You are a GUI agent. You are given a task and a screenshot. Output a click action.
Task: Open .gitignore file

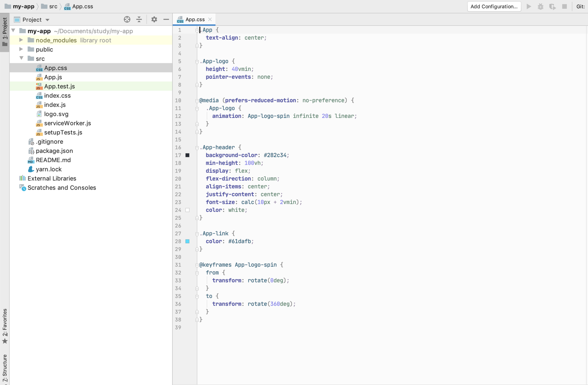tap(91, 142)
